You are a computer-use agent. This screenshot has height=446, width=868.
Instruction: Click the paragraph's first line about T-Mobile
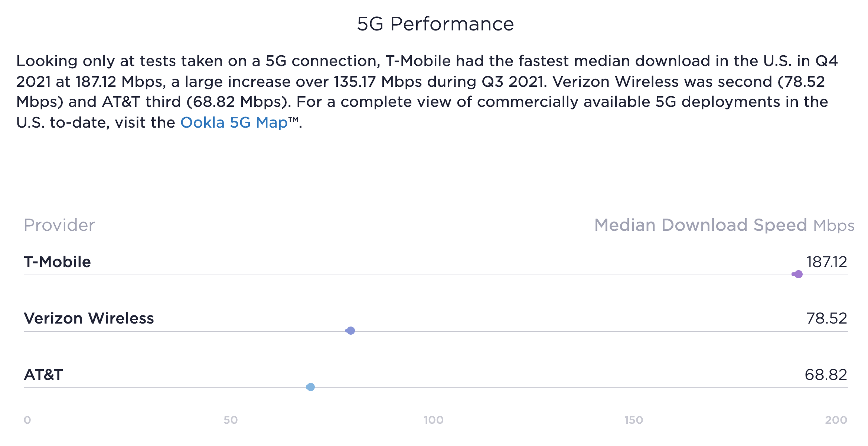[x=427, y=61]
